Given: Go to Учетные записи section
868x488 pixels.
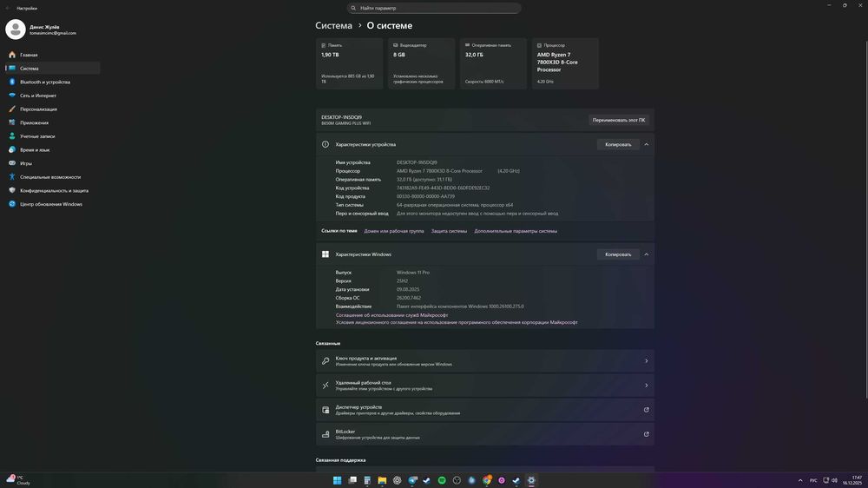Looking at the screenshot, I should click(53, 136).
